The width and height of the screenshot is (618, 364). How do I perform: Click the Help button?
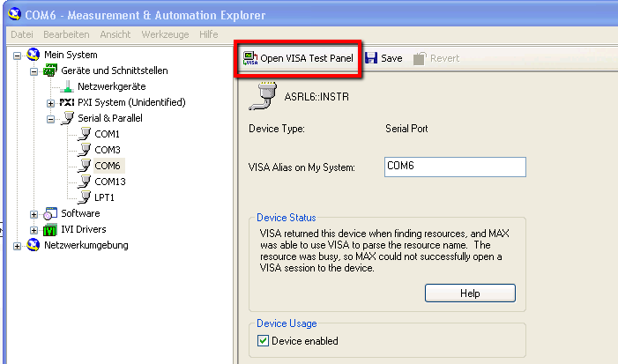click(470, 293)
